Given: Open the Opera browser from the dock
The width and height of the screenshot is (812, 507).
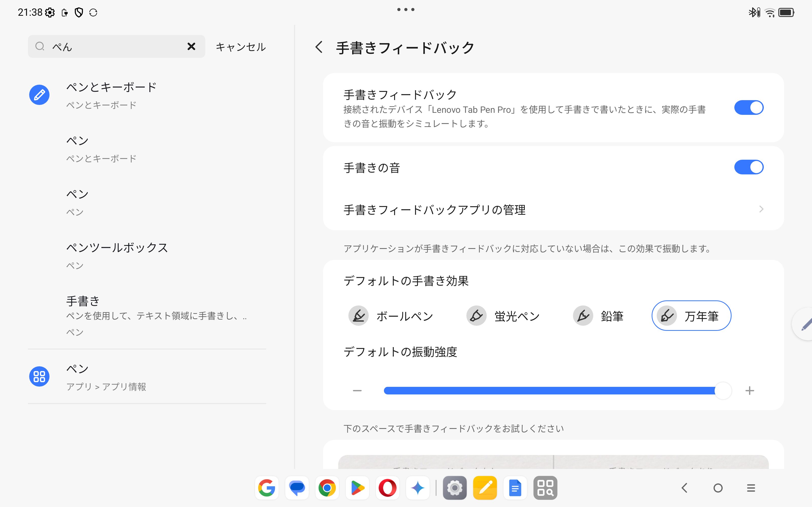Looking at the screenshot, I should 387,488.
